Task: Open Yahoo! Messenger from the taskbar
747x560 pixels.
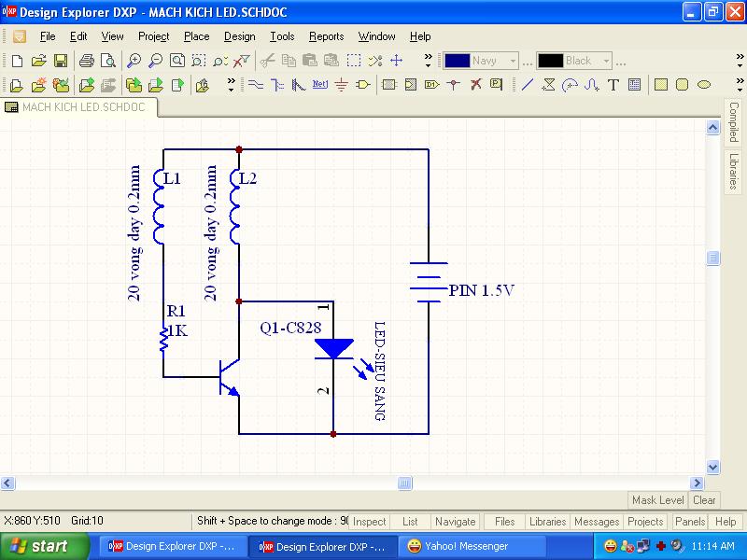Action: point(458,546)
